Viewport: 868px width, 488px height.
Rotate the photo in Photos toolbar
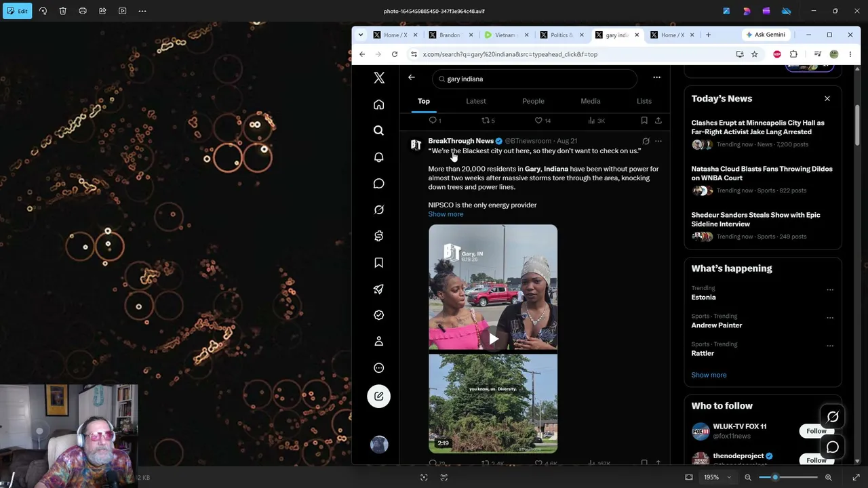[43, 11]
